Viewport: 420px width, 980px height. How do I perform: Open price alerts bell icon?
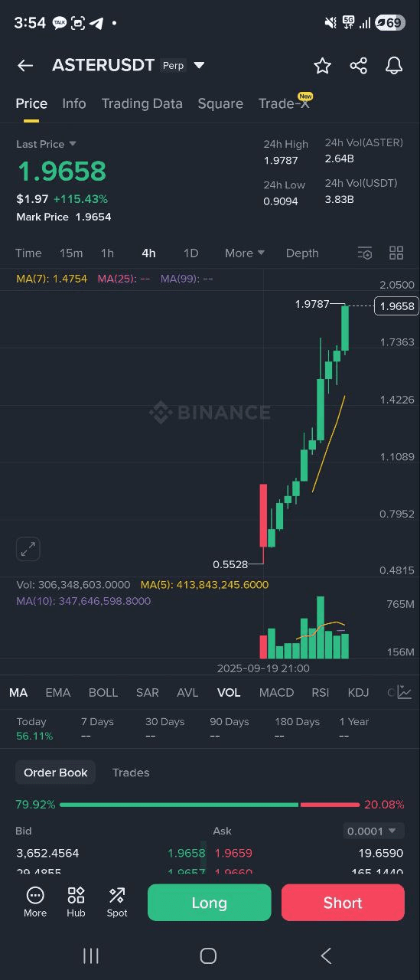[x=394, y=66]
